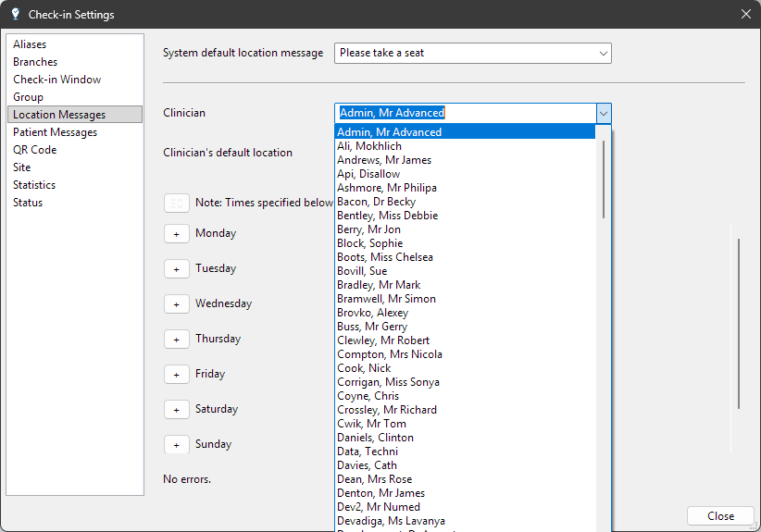The width and height of the screenshot is (761, 532).
Task: Select 'Bacon, Dr Becky' from clinician list
Action: tap(376, 202)
